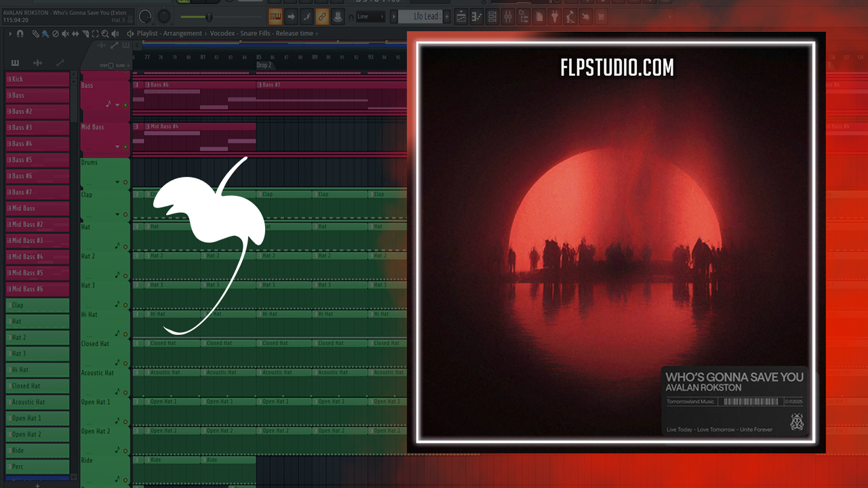This screenshot has width=868, height=488.
Task: Click the master volume slider handle
Action: pos(208,16)
